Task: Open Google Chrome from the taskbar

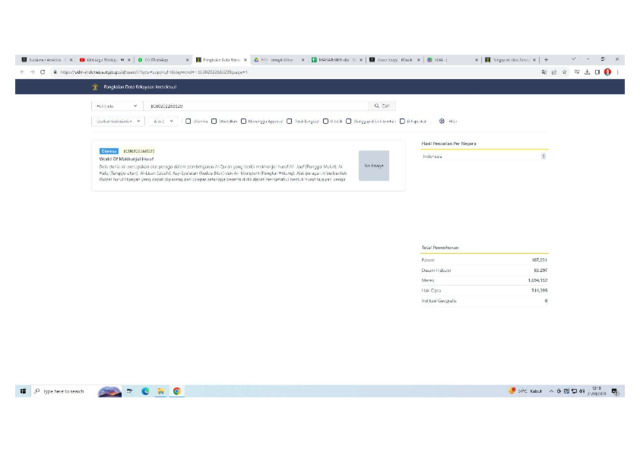Action: [177, 391]
